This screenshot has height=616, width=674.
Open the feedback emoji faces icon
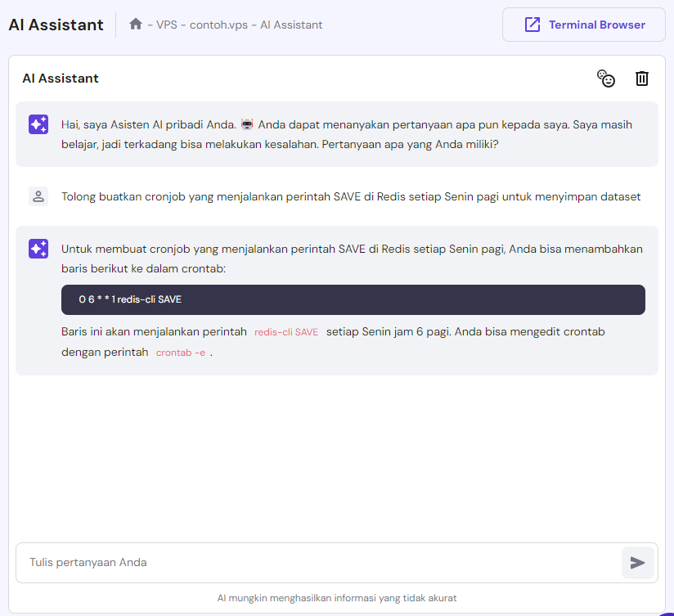pos(606,79)
